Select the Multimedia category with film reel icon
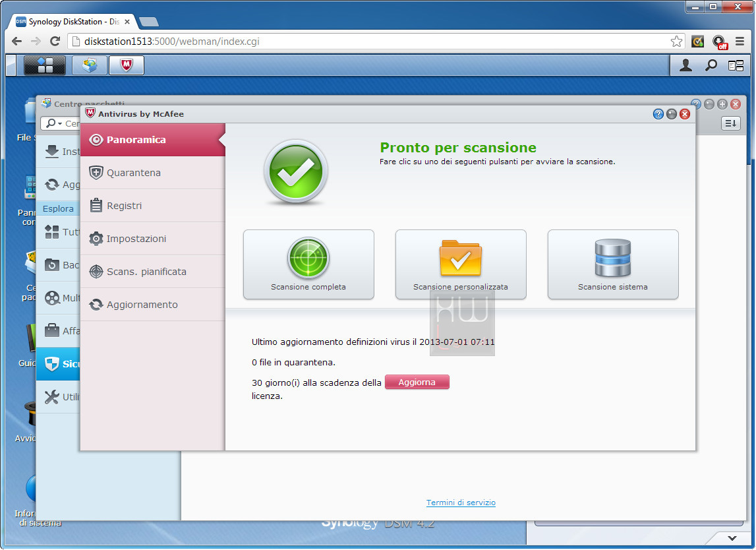This screenshot has width=756, height=550. point(59,298)
